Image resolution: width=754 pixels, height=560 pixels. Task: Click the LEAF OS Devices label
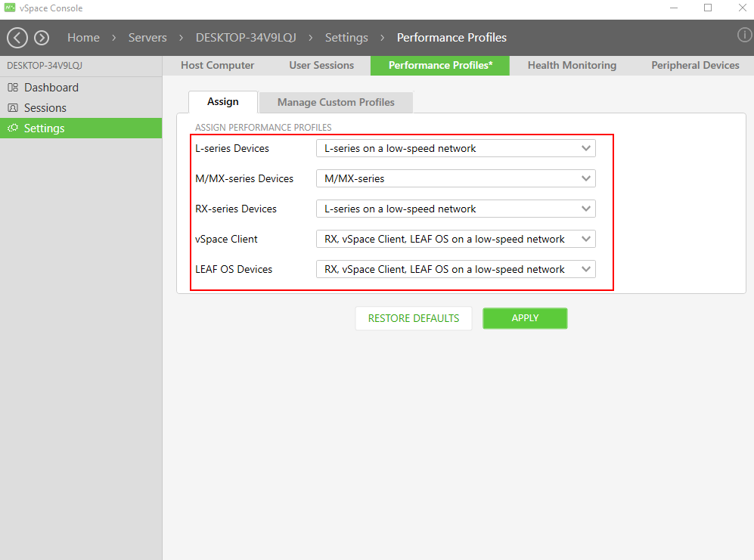coord(234,269)
